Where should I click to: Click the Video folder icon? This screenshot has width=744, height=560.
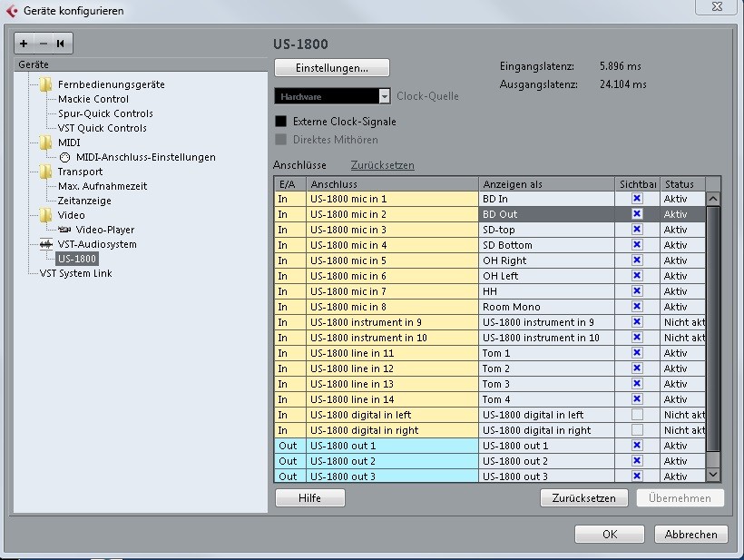45,215
